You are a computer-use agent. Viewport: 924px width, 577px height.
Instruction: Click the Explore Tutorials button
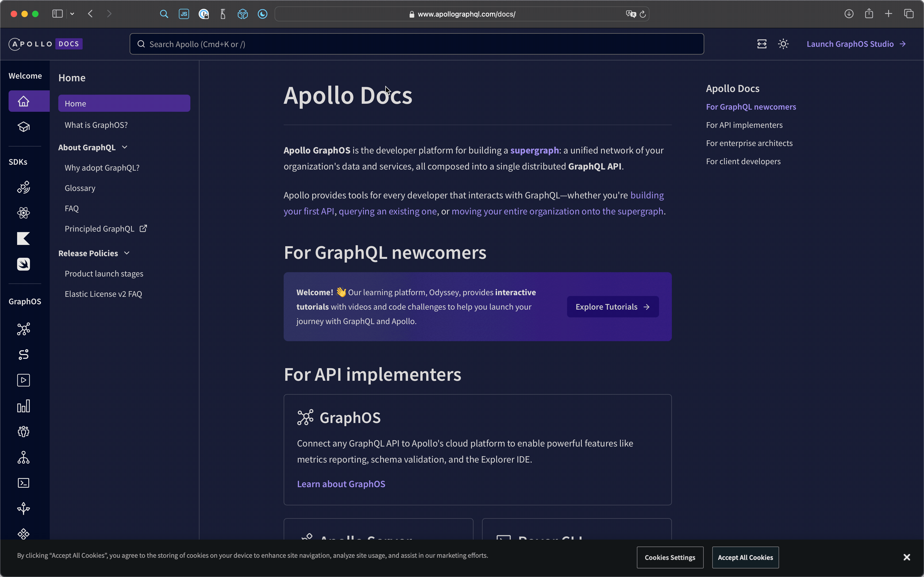pyautogui.click(x=612, y=306)
